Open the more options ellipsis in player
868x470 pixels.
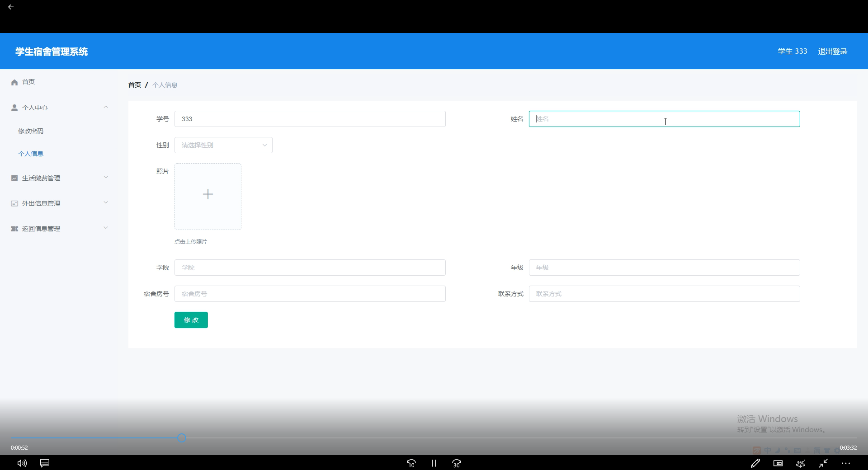pos(846,463)
